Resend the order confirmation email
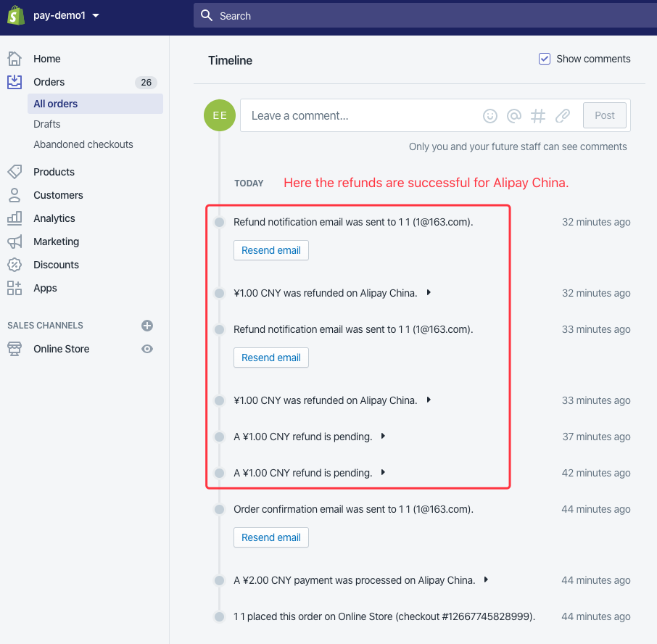657x644 pixels. 271,537
